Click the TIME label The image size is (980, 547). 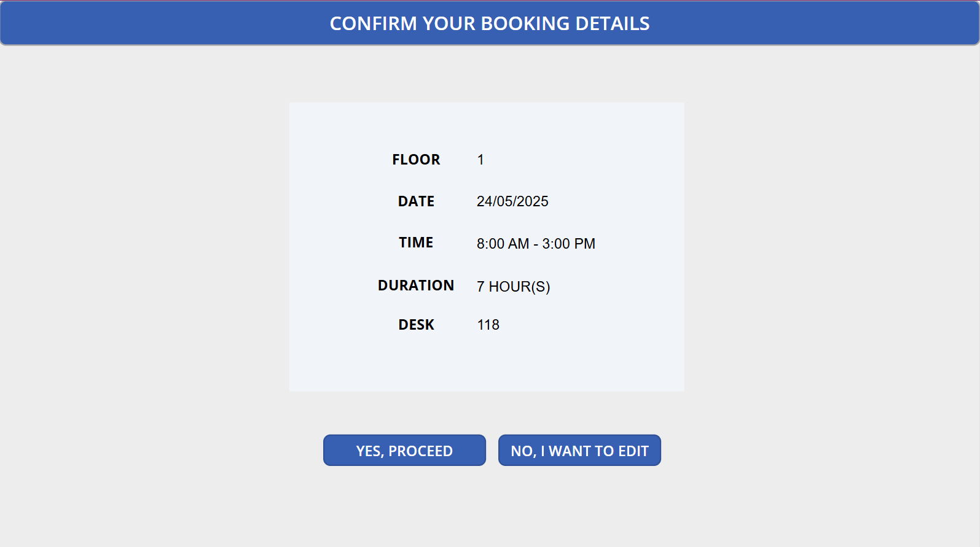(416, 242)
